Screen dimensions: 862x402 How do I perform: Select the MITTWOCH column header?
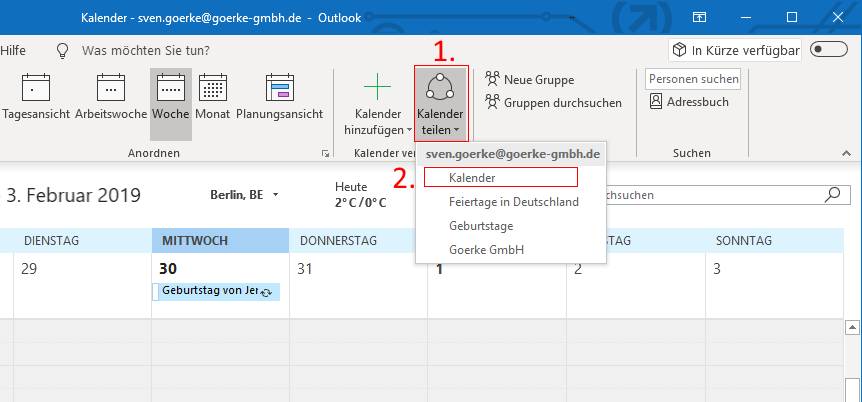(x=220, y=240)
